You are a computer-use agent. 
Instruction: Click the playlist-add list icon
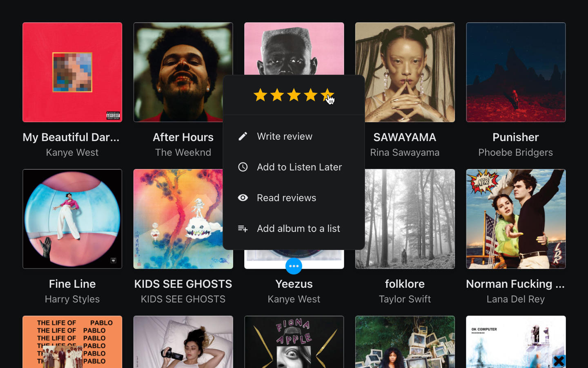point(243,229)
